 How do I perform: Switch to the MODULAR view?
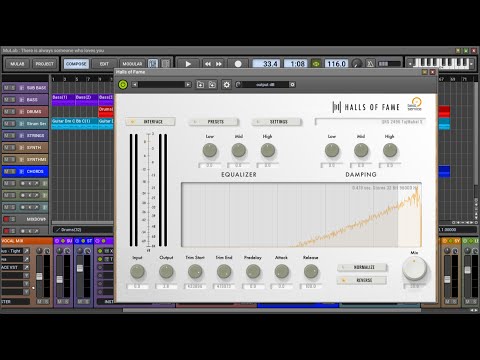point(132,64)
